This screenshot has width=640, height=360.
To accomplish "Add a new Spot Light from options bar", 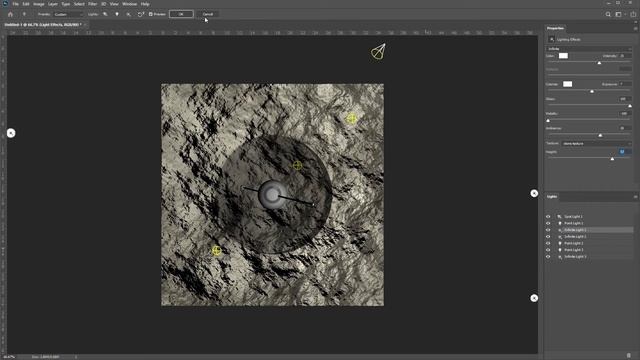I will click(x=105, y=14).
